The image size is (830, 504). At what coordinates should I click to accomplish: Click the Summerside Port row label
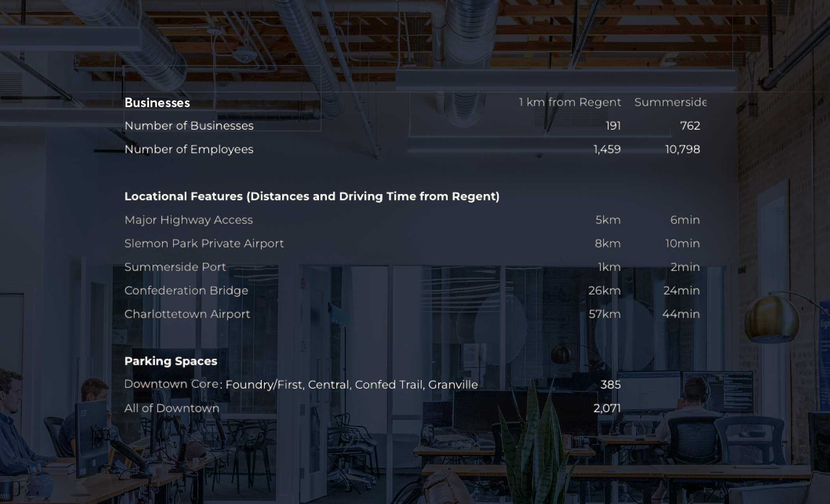pyautogui.click(x=175, y=267)
